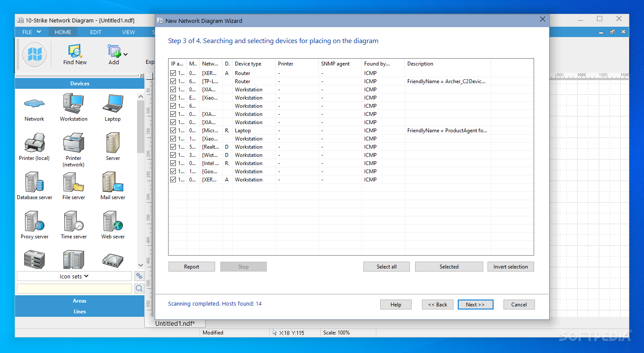Select the rack server icon in bottom row

pos(34,259)
